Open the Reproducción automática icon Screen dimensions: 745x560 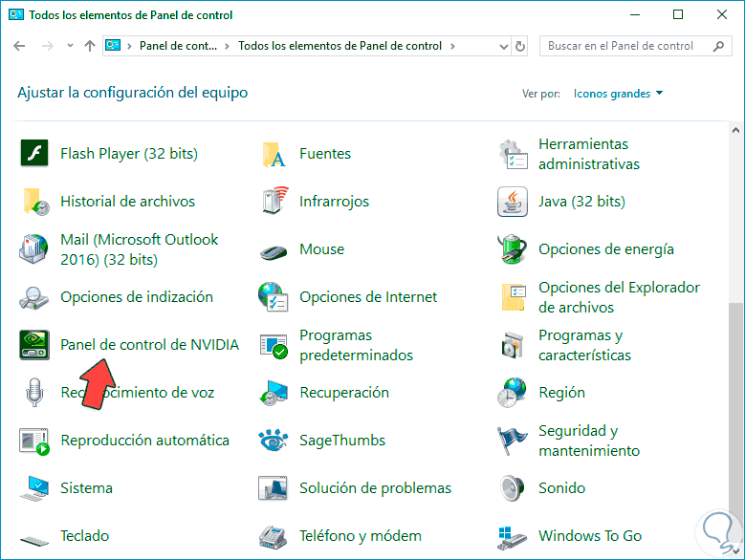[x=34, y=442]
